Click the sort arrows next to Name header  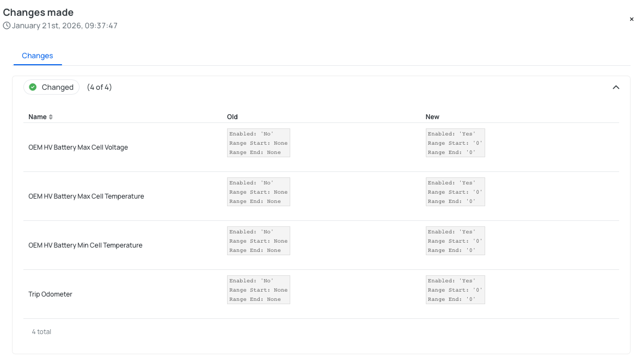pos(51,116)
